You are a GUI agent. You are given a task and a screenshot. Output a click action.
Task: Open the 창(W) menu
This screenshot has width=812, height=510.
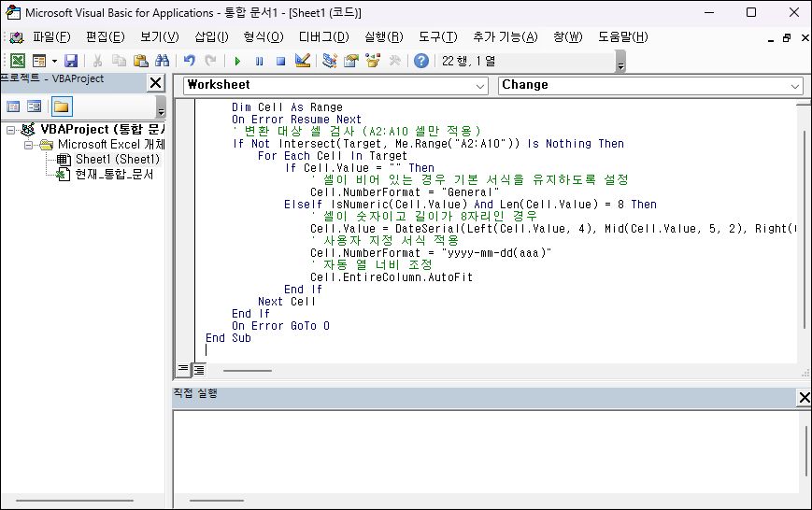click(567, 36)
